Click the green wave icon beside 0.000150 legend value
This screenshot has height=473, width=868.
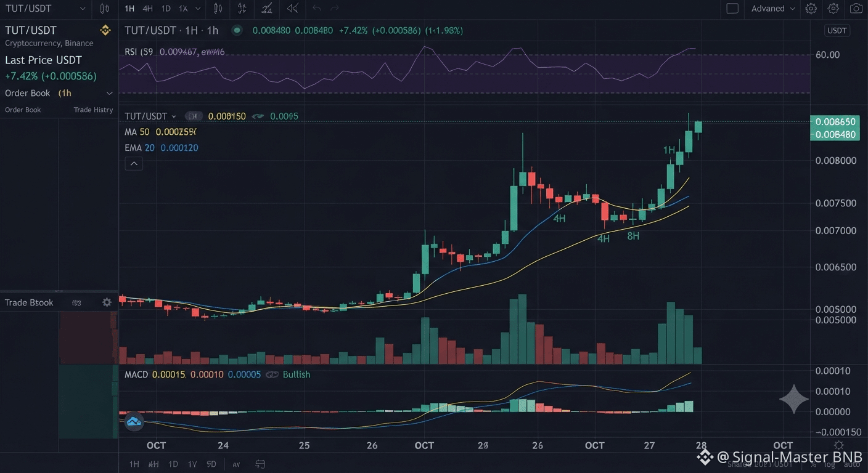(258, 116)
